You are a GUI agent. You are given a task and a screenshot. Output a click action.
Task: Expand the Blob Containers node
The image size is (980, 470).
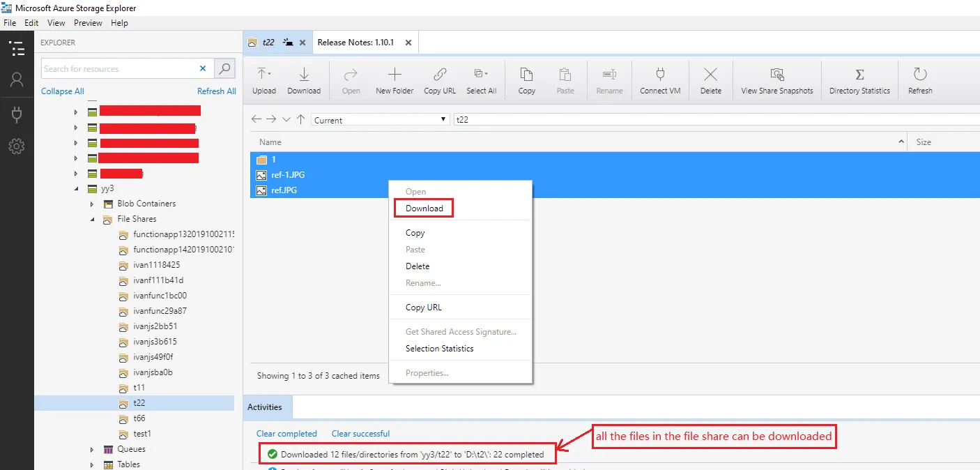pos(92,204)
